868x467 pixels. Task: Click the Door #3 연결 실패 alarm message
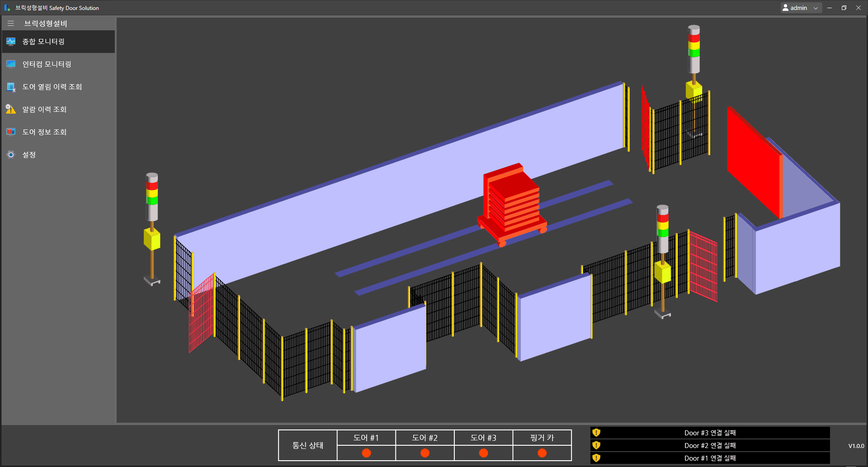[x=710, y=433]
